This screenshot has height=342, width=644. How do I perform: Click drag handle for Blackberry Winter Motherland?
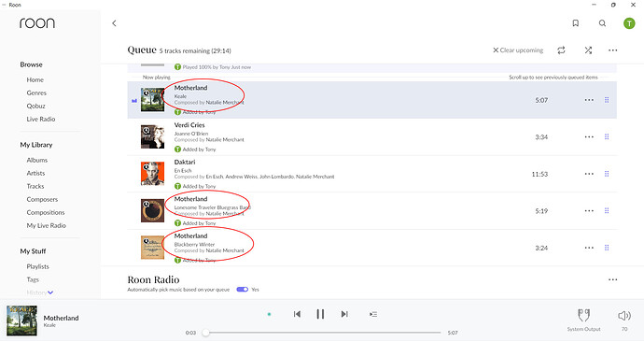click(607, 248)
